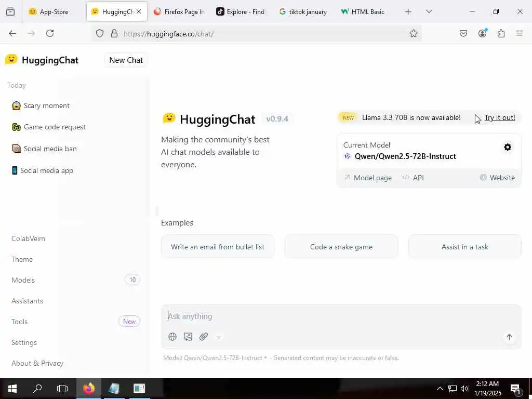Toggle web search globe icon
This screenshot has width=532, height=399.
pos(172,337)
